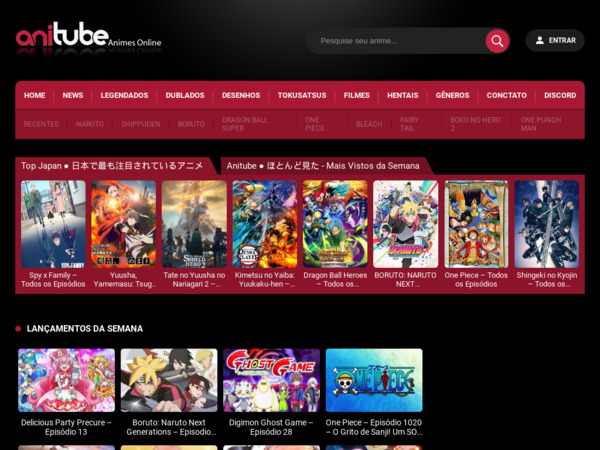
Task: Open the LEGENDADOS menu item
Action: (124, 95)
